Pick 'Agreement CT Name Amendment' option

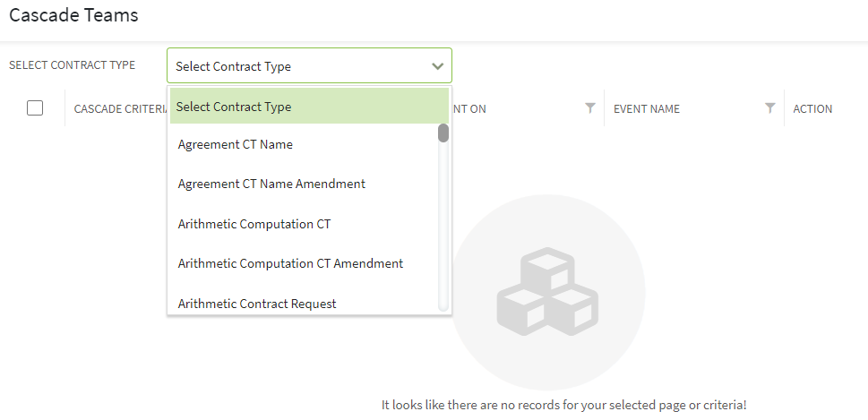[271, 184]
